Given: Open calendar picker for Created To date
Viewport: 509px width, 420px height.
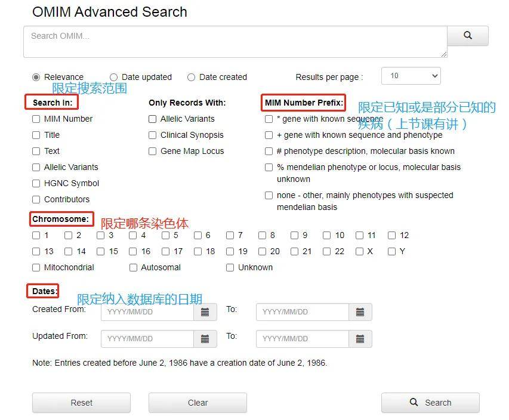Looking at the screenshot, I should coord(360,312).
